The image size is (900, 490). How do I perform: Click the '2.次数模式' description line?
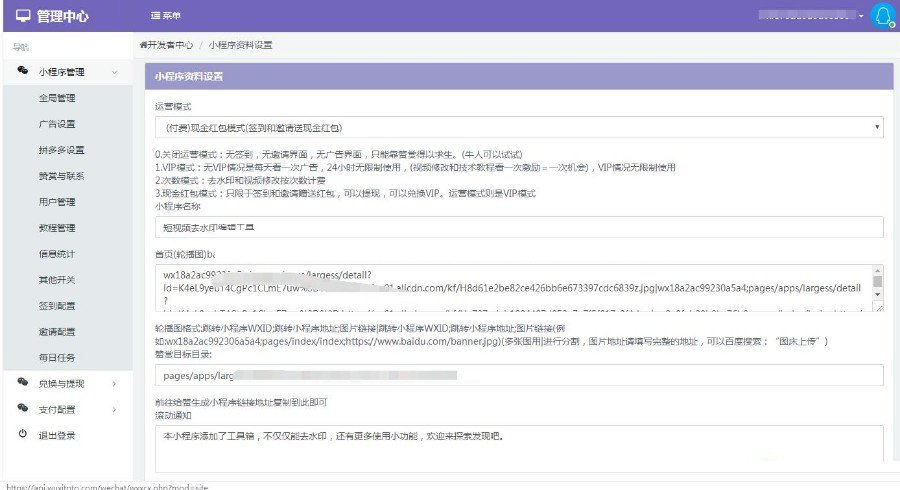click(240, 180)
